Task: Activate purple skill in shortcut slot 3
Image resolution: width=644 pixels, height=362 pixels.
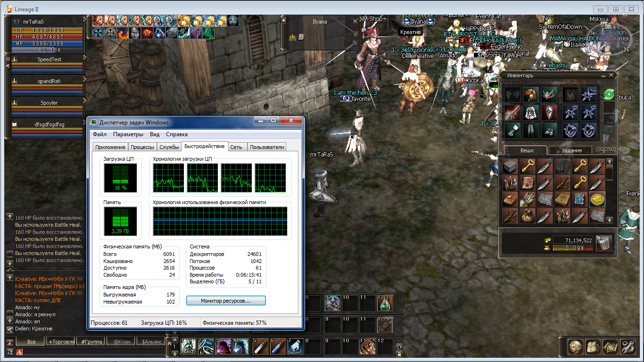Action: point(224,346)
